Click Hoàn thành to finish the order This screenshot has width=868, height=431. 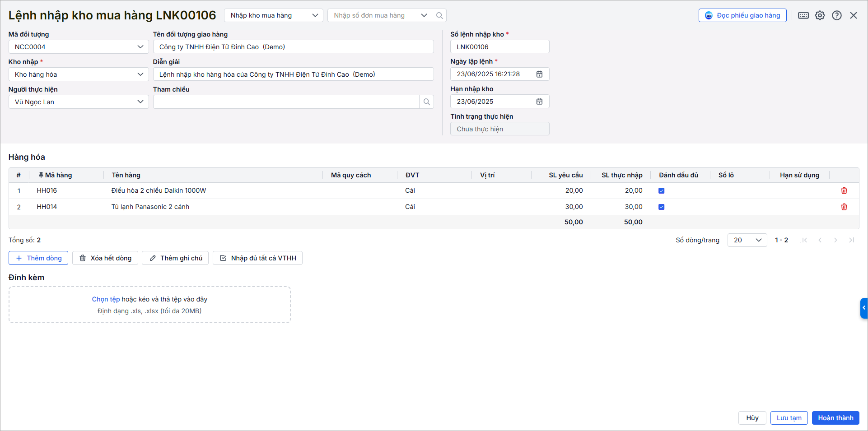pyautogui.click(x=835, y=418)
